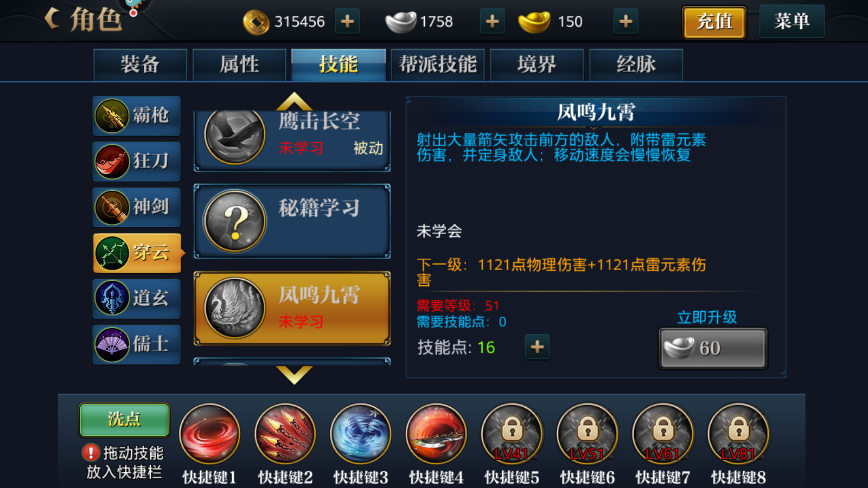The width and height of the screenshot is (868, 488).
Task: Click the 洗点 reset button
Action: tap(124, 420)
